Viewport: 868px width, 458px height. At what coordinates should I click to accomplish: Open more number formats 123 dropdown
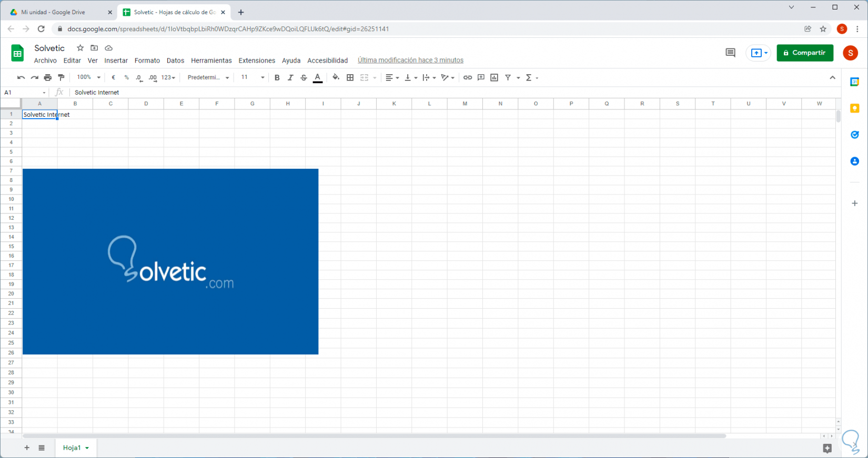168,78
